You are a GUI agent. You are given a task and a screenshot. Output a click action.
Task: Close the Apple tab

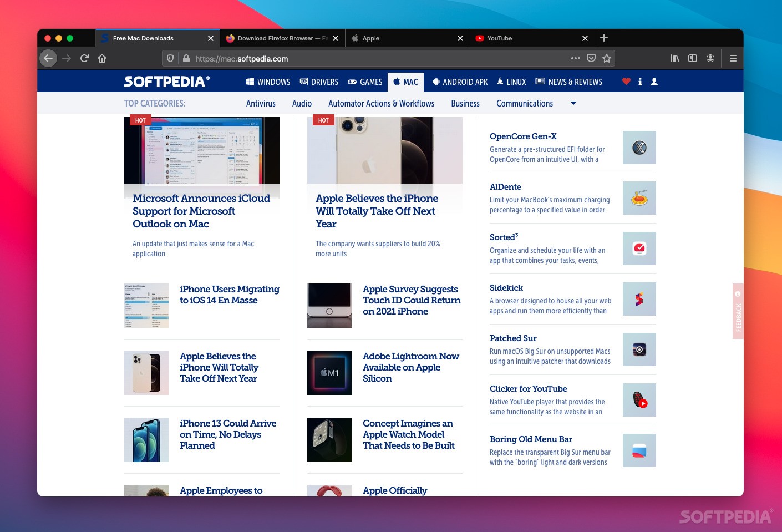coord(460,38)
